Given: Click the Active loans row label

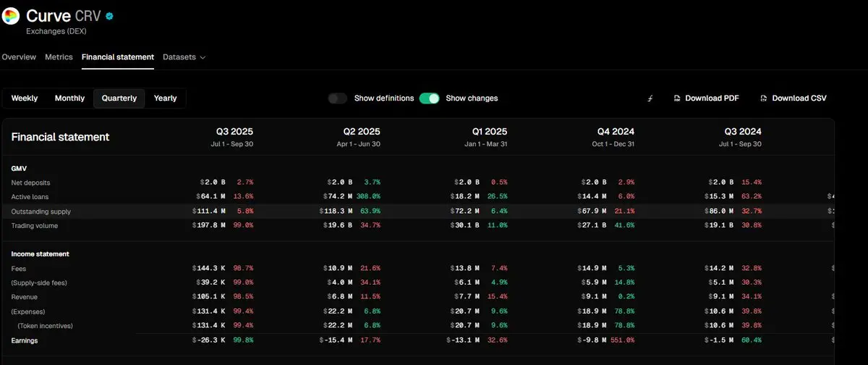Looking at the screenshot, I should 30,197.
